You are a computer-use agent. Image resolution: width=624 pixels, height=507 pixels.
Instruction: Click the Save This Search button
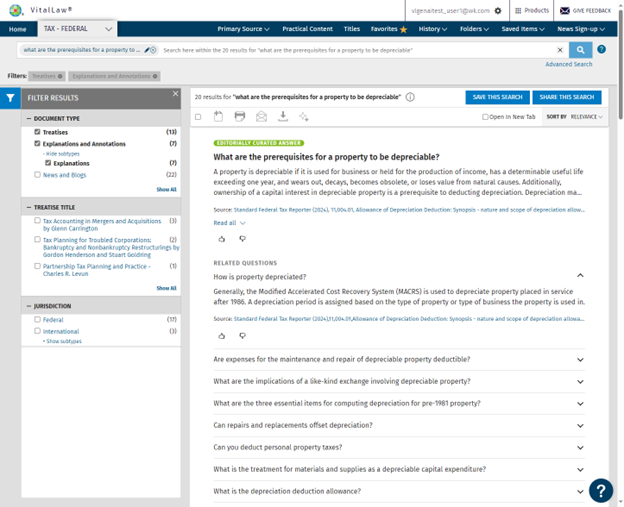pos(497,97)
